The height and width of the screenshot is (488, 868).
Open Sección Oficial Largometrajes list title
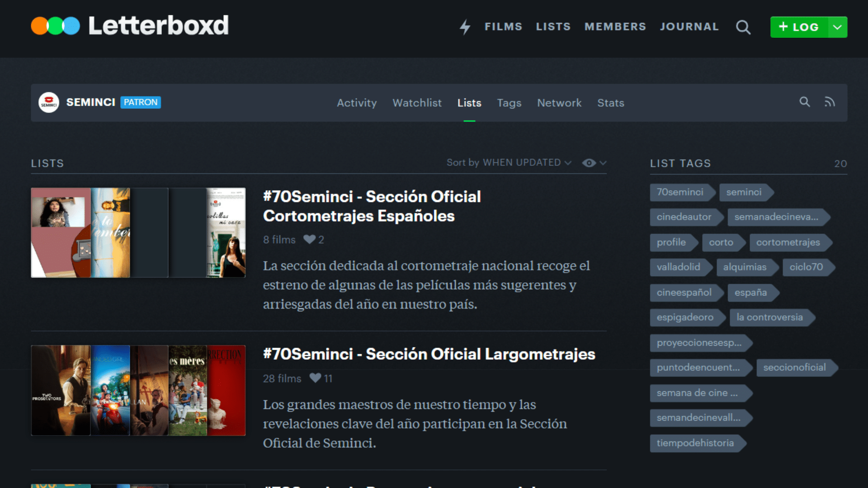tap(429, 354)
